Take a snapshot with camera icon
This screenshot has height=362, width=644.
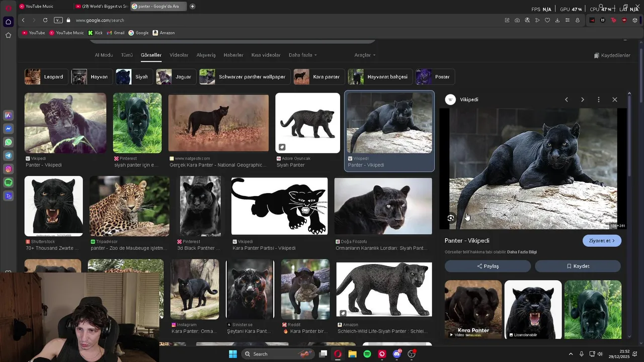(517, 20)
